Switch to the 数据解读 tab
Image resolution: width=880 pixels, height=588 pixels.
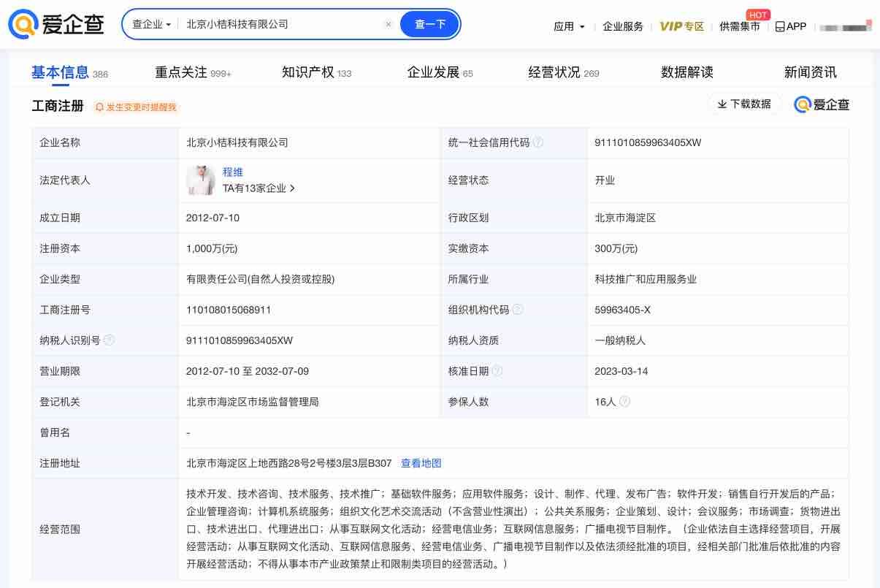pos(686,72)
